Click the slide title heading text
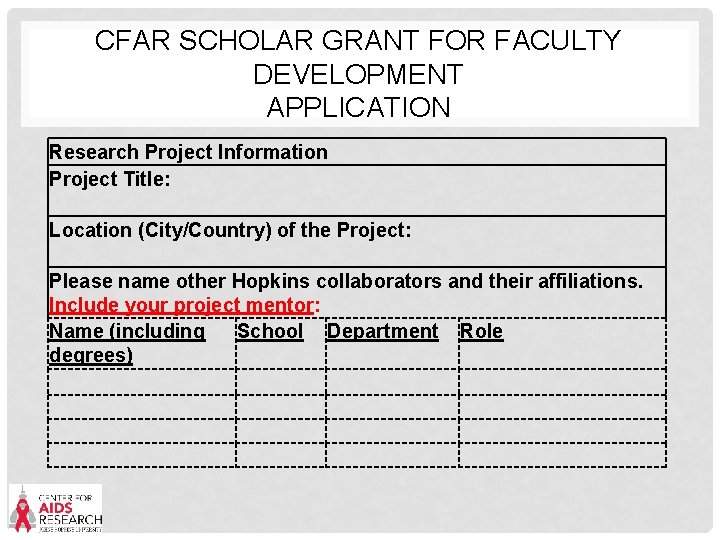 click(x=358, y=74)
